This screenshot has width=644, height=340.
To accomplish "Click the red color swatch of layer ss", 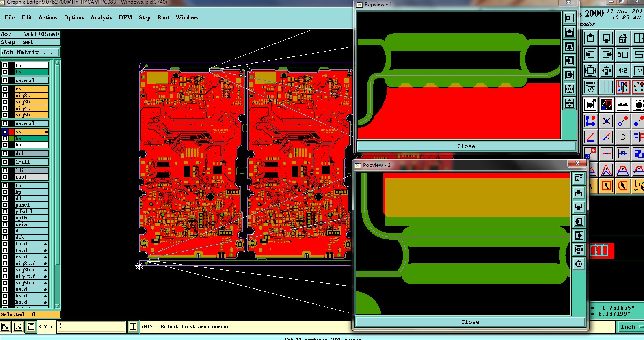I will [11, 132].
